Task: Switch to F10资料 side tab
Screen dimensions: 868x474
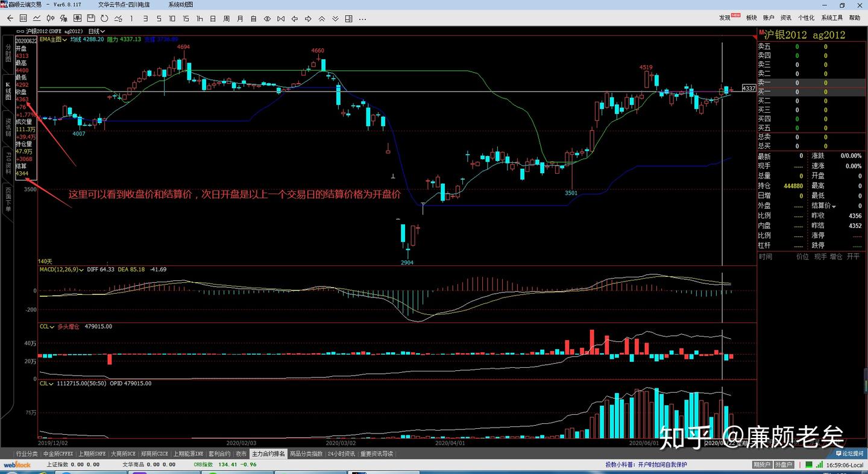Action: coord(8,163)
